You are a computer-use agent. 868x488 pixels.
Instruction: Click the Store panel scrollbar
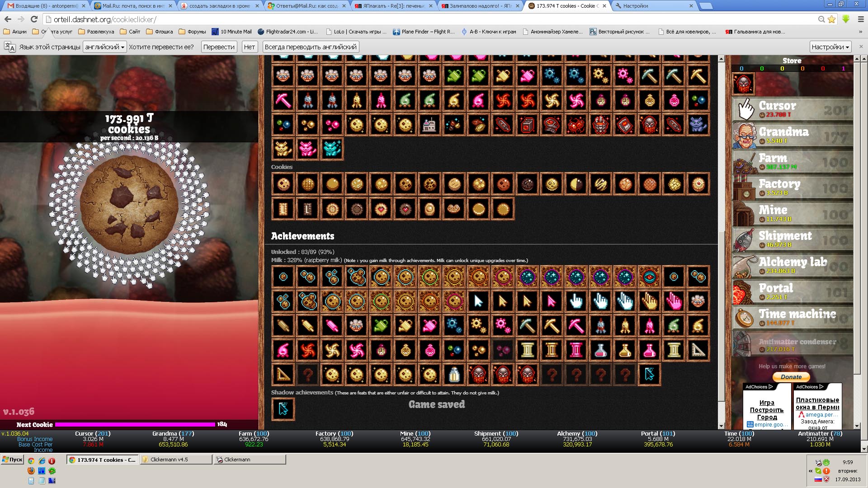[x=857, y=242]
